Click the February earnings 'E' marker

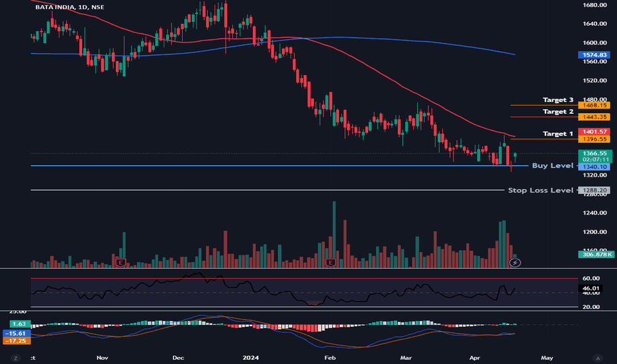[x=330, y=263]
